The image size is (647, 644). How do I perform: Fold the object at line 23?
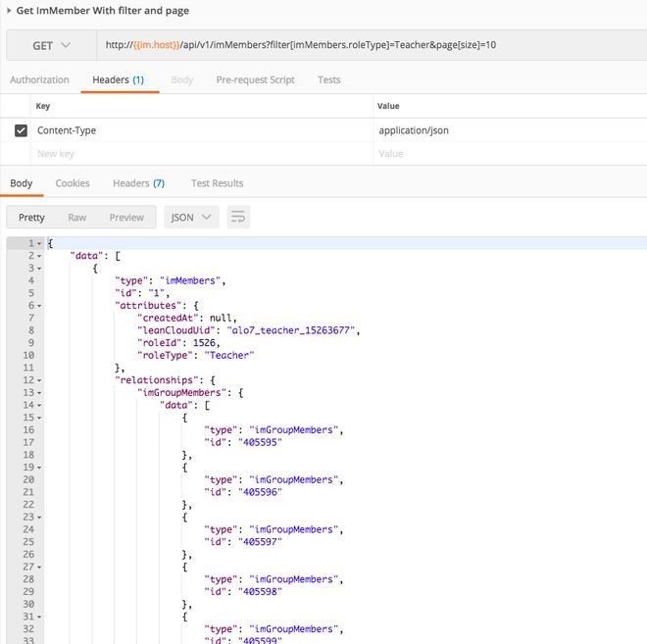click(x=39, y=518)
